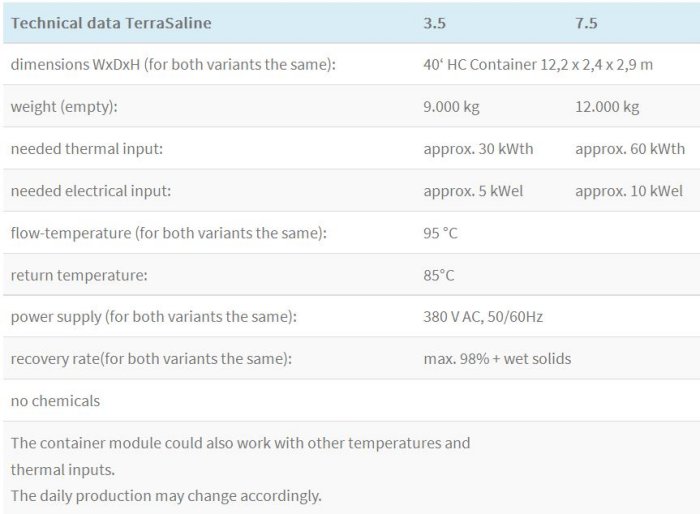Click the approx. 60 kWth cell
The width and height of the screenshot is (700, 514).
pos(630,148)
